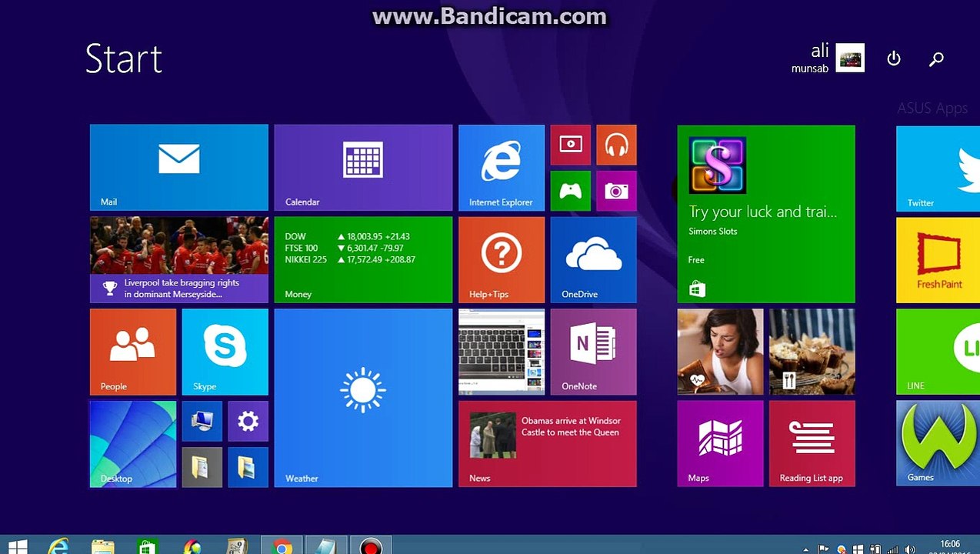Open the FreshPaint tile

tap(938, 260)
